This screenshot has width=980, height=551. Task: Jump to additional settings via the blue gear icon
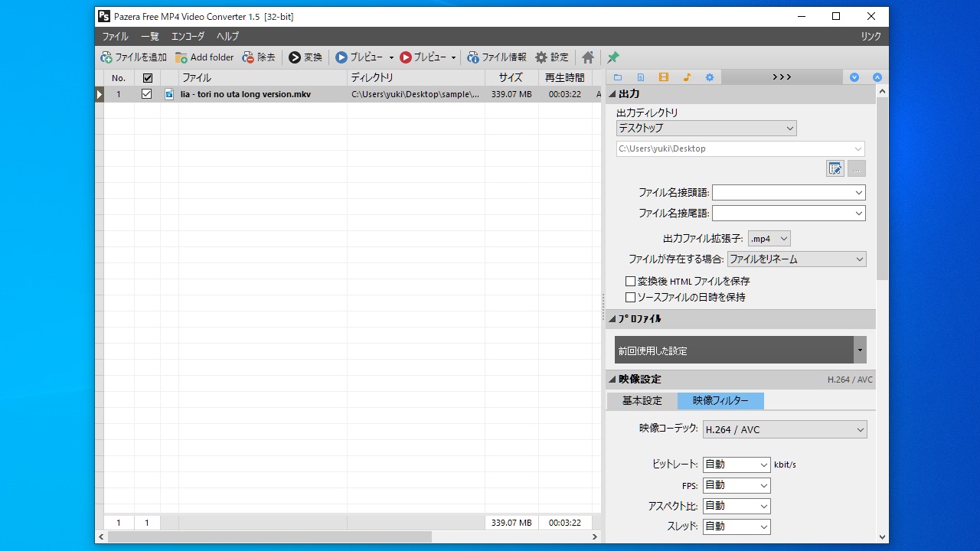[x=710, y=77]
